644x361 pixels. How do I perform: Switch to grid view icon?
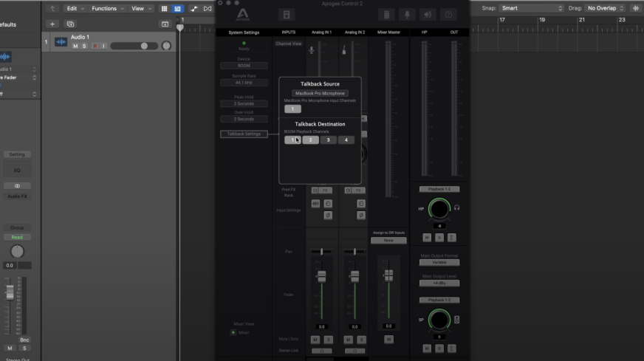tap(164, 9)
